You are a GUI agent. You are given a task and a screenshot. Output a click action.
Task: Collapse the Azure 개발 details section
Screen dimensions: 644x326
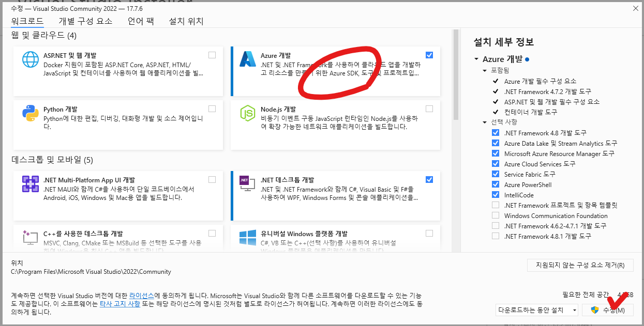476,59
